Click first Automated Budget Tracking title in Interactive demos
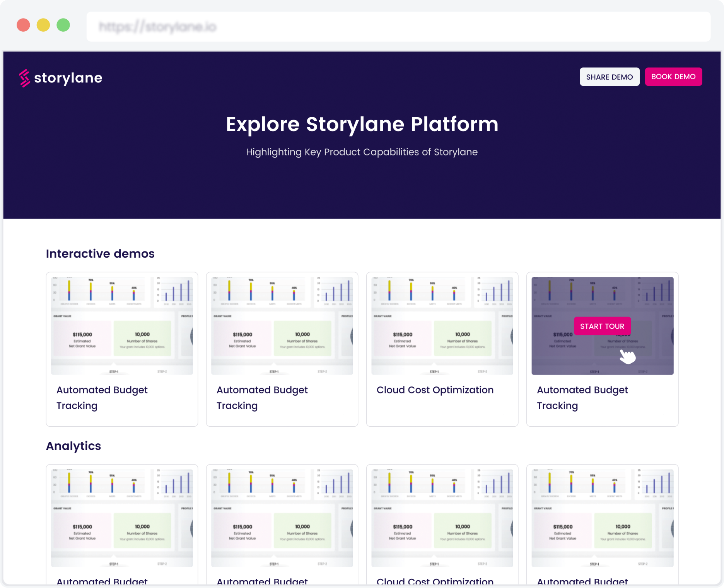 click(x=102, y=398)
